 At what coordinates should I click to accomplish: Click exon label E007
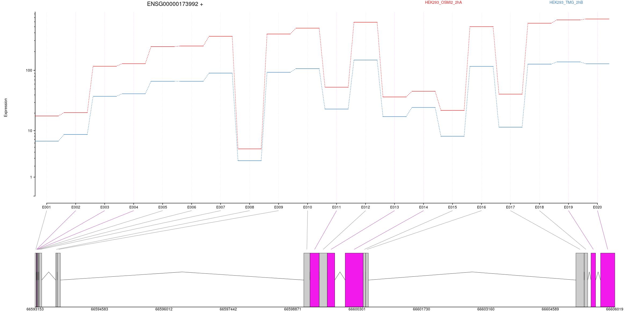click(221, 207)
